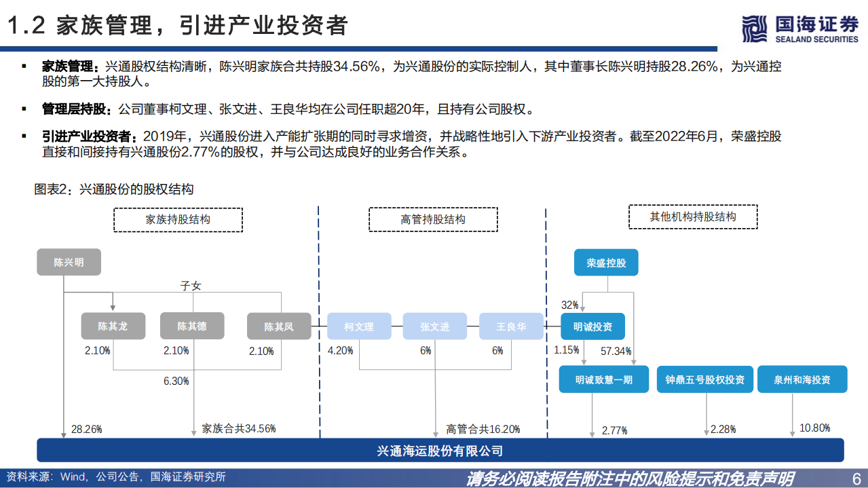The height and width of the screenshot is (488, 868).
Task: Click the bold 管理层持股 bullet heading
Action: click(76, 109)
